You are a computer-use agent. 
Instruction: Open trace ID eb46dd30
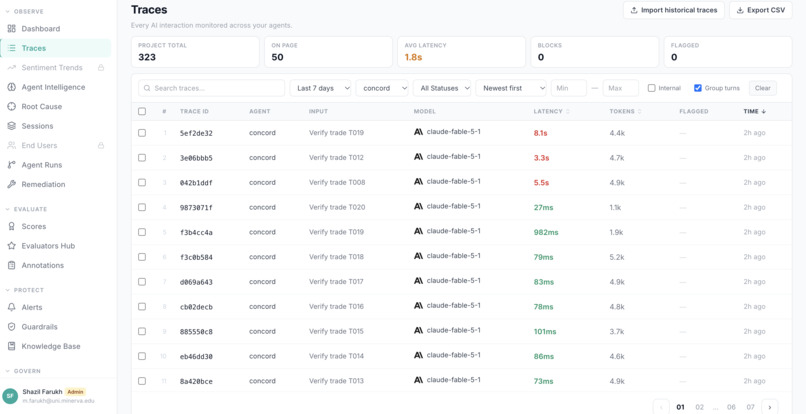(x=196, y=356)
